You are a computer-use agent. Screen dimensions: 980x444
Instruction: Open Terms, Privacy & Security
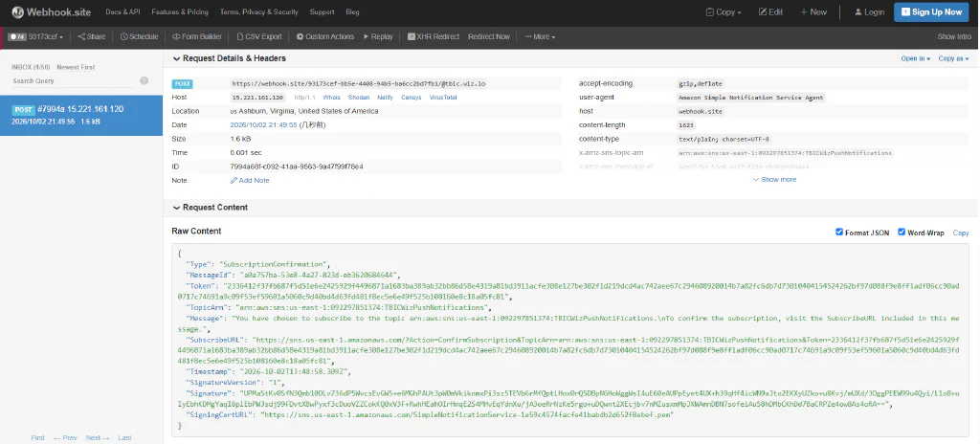258,11
